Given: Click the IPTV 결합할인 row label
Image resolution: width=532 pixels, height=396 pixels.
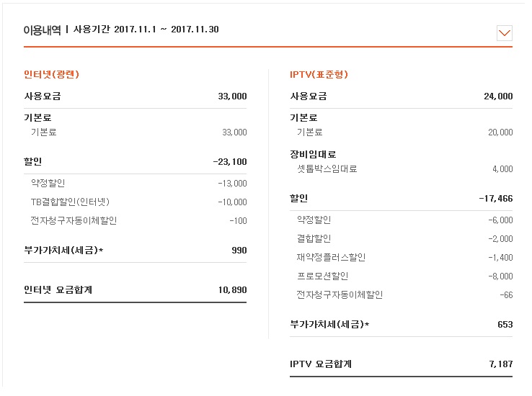Looking at the screenshot, I should (x=314, y=238).
